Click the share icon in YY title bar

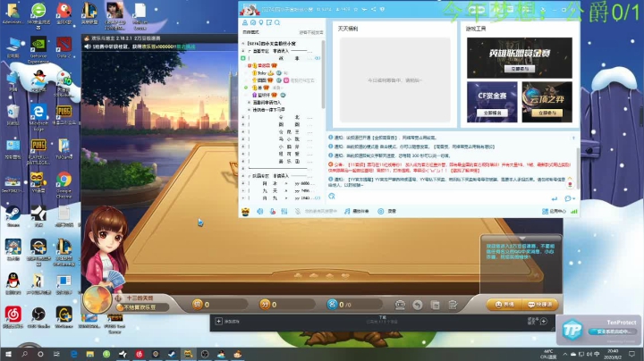click(373, 9)
